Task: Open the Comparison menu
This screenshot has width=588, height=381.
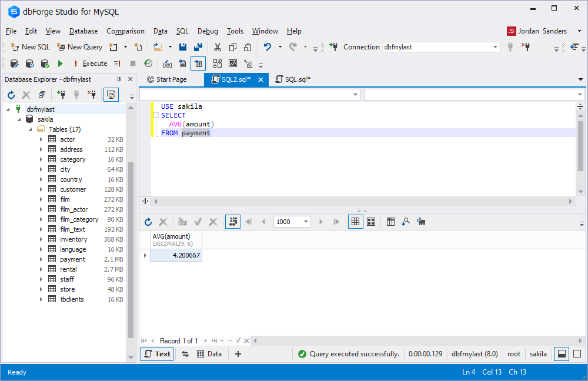Action: (x=125, y=31)
